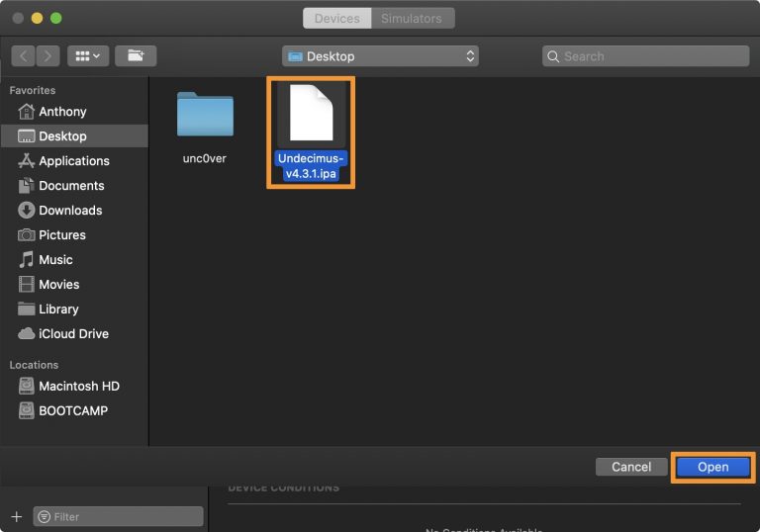Click the Filter field in background window

[x=119, y=516]
